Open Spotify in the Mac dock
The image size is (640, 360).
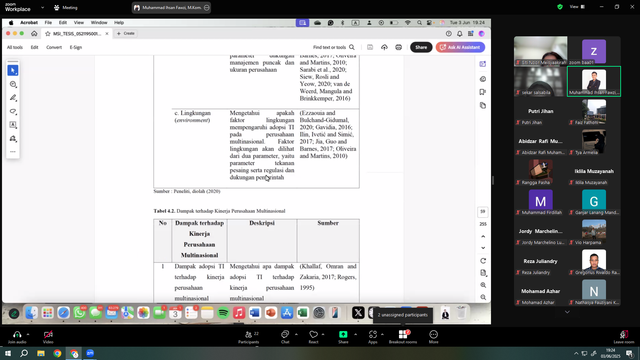[x=223, y=313]
